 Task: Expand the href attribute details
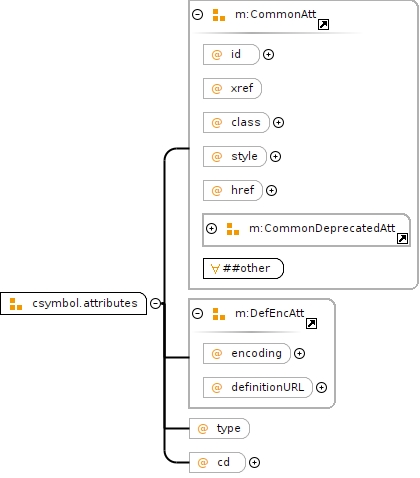coord(271,190)
